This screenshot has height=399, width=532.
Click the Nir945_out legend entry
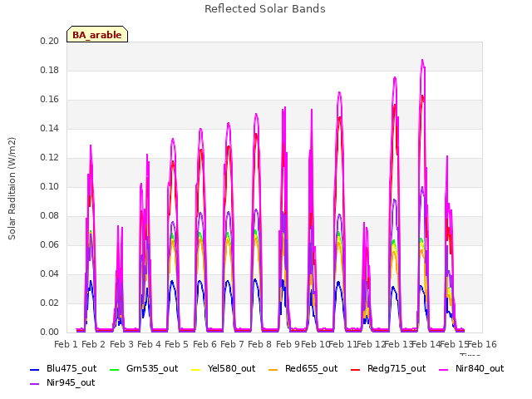[x=62, y=383]
